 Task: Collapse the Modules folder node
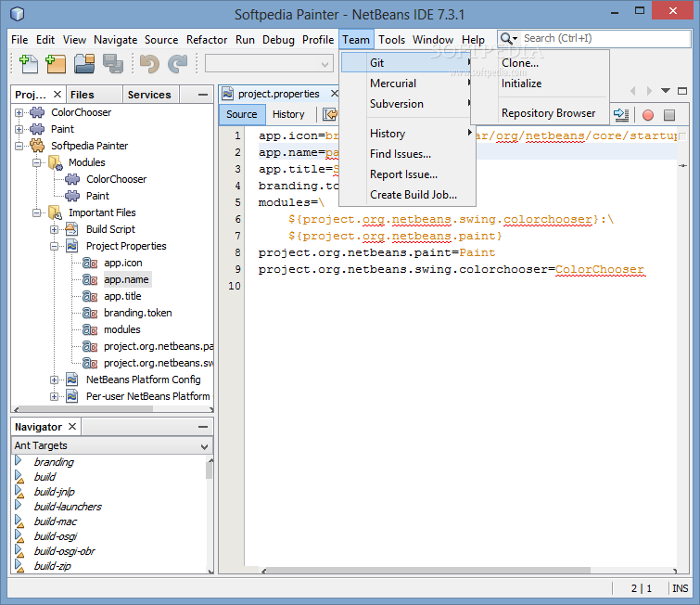(36, 162)
